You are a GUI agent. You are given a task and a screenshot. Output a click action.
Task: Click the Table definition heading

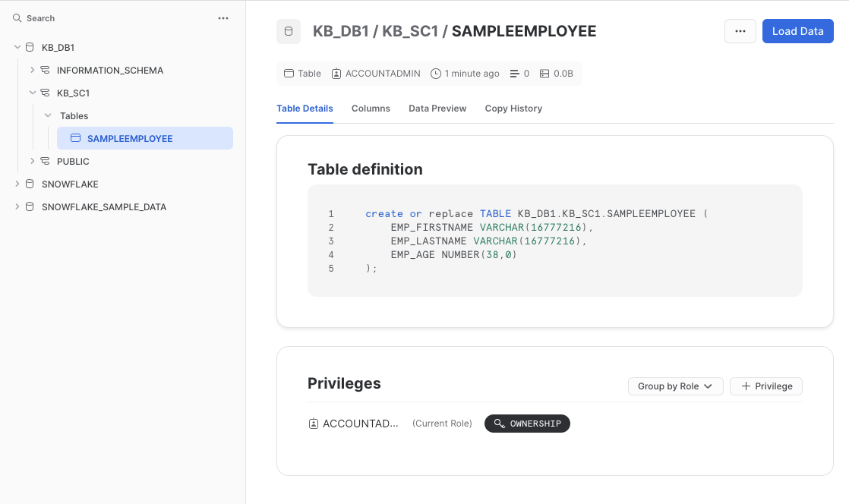tap(365, 169)
